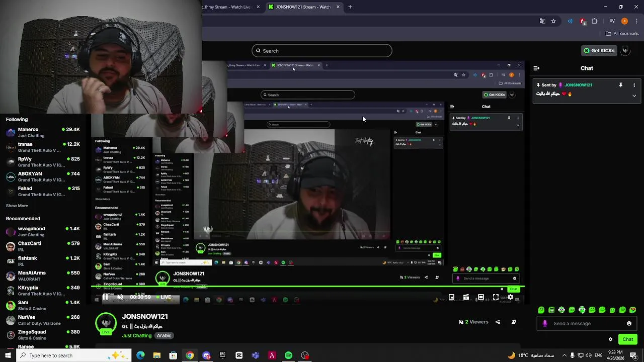This screenshot has height=362, width=644.
Task: Expand Show More followed channels
Action: tap(17, 206)
